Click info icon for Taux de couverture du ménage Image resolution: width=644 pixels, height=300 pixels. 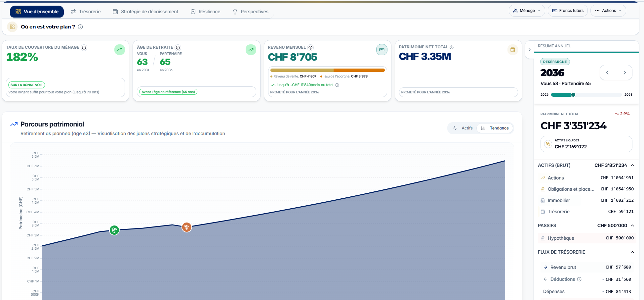tap(84, 48)
